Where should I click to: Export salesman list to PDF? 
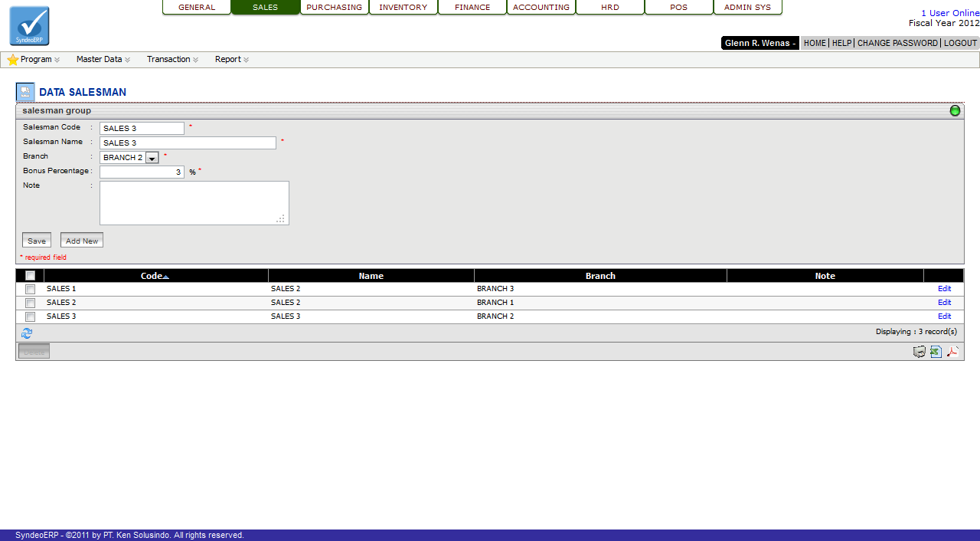pos(952,352)
